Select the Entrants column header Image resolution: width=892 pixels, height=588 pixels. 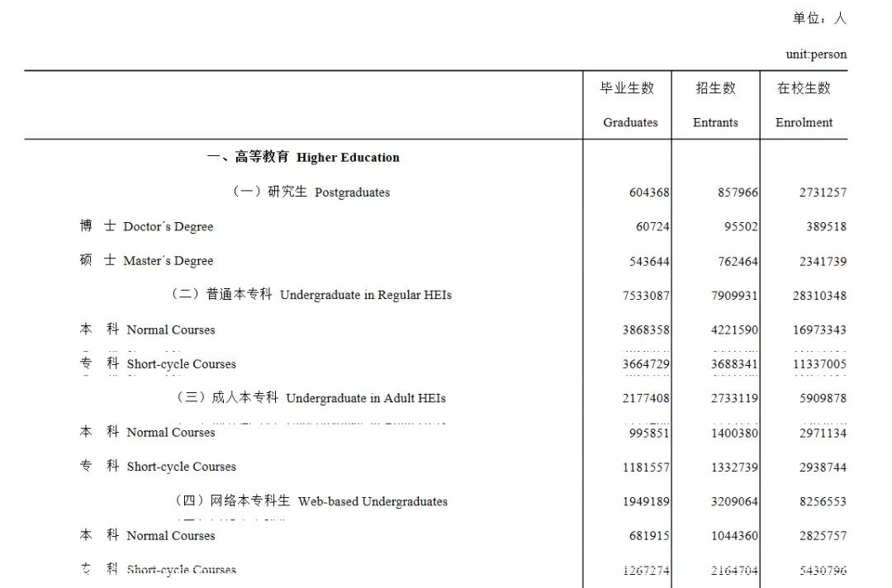click(x=715, y=122)
